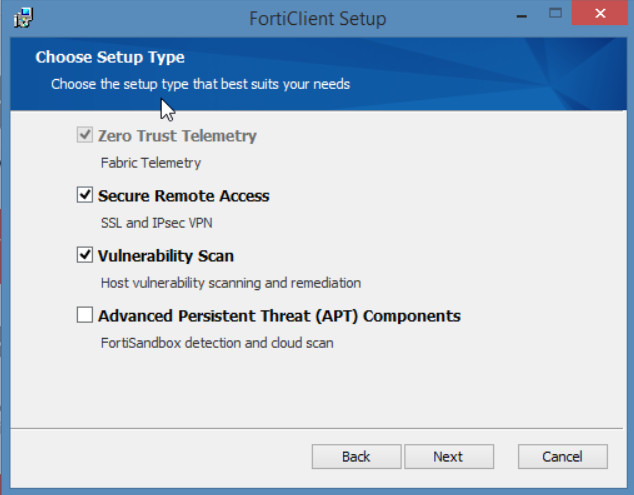634x495 pixels.
Task: Uncheck the Secure Remote Access checkbox
Action: point(85,195)
